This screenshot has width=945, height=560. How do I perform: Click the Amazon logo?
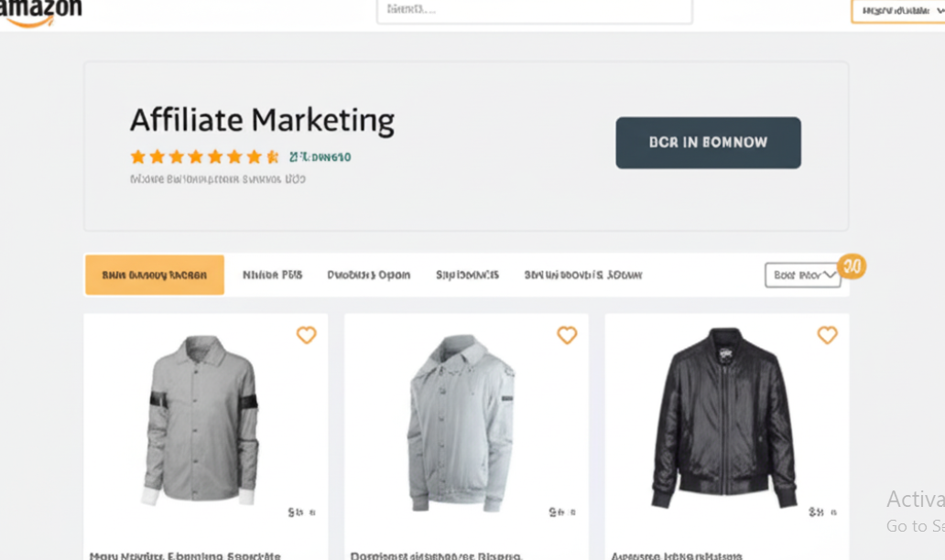(x=41, y=11)
